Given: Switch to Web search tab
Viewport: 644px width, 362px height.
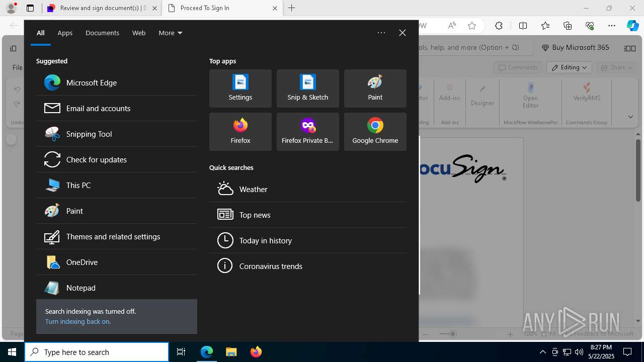Looking at the screenshot, I should (139, 33).
